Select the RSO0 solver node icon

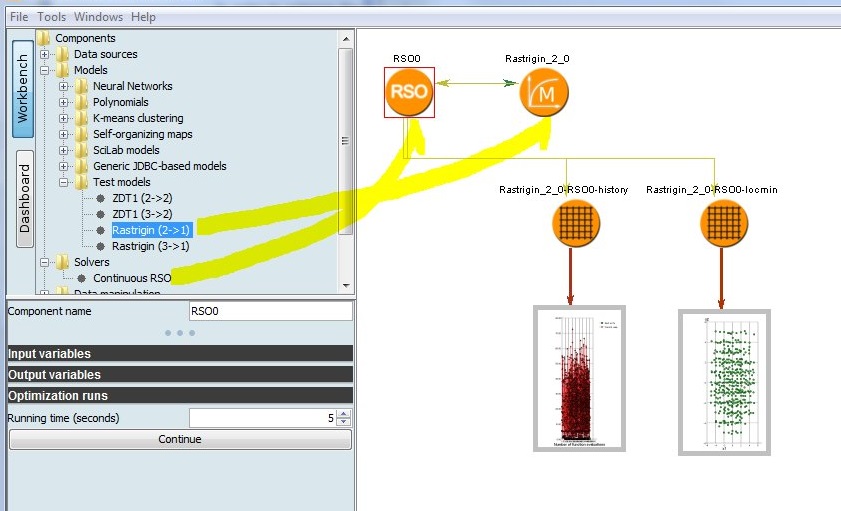coord(409,92)
